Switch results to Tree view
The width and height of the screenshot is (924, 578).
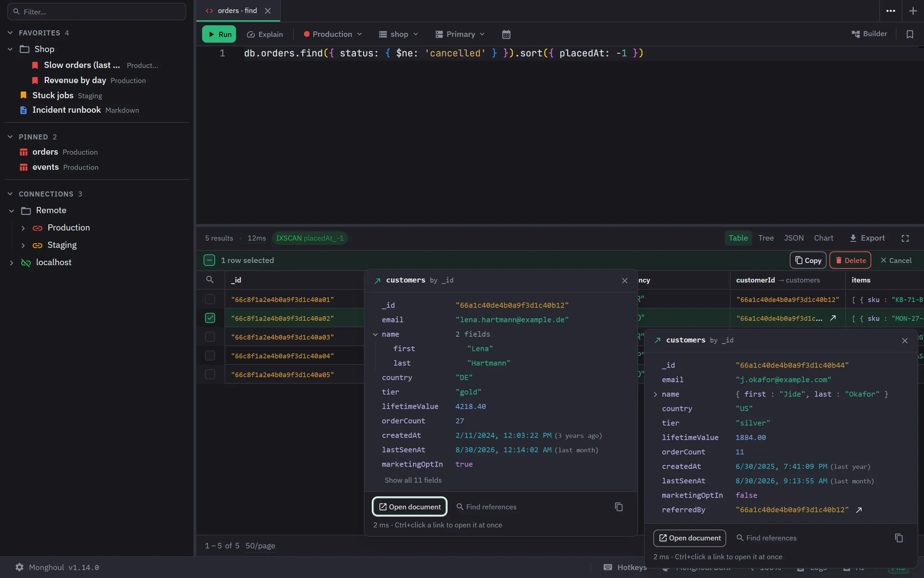pos(766,238)
